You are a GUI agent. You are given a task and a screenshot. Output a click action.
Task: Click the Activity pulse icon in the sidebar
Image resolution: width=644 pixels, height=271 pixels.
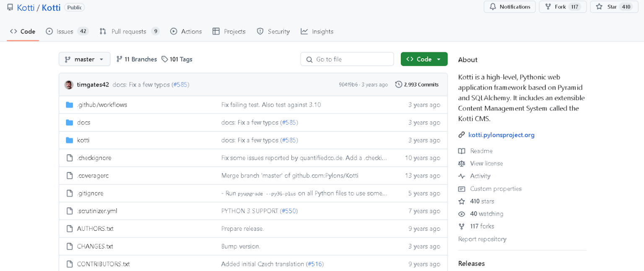(x=462, y=176)
